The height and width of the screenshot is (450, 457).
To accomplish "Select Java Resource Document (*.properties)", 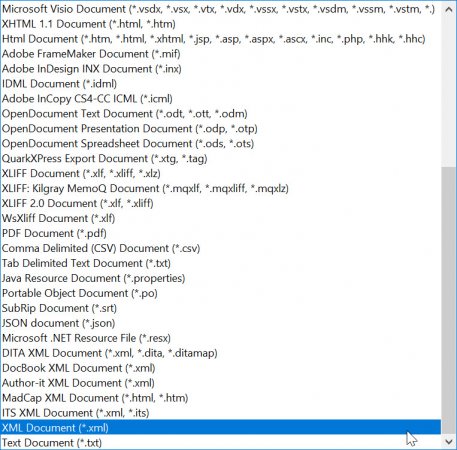I will click(x=221, y=278).
